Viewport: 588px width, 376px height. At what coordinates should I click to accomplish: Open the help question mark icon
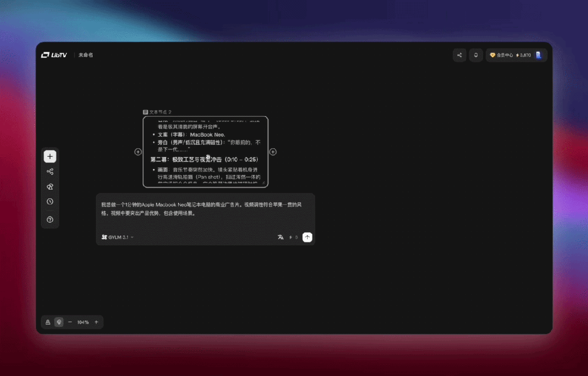(50, 220)
